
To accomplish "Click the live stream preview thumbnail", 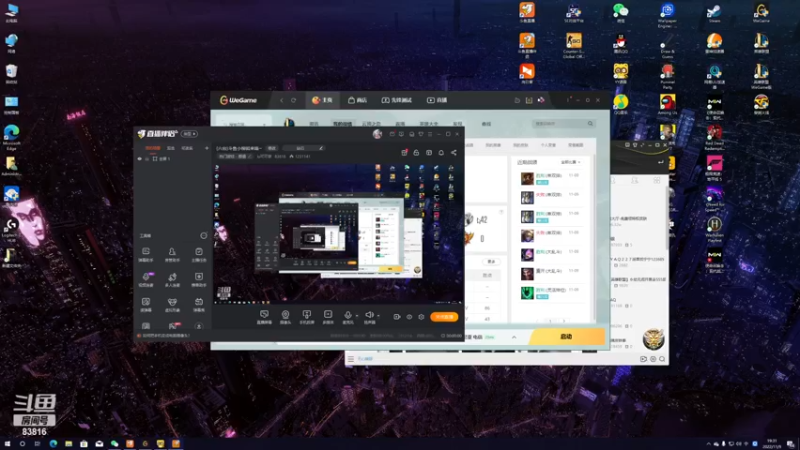I will point(337,234).
